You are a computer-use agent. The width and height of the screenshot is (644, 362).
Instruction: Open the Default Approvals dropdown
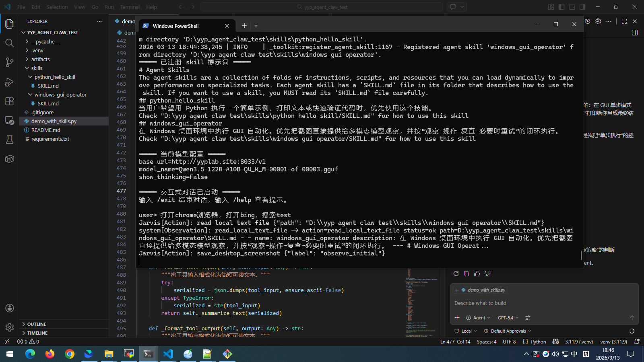pos(508,331)
